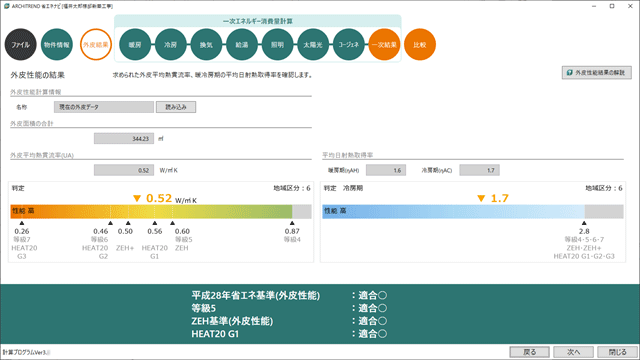
Task: Click the 0.50 ZEH+ threshold marker
Action: click(x=128, y=223)
